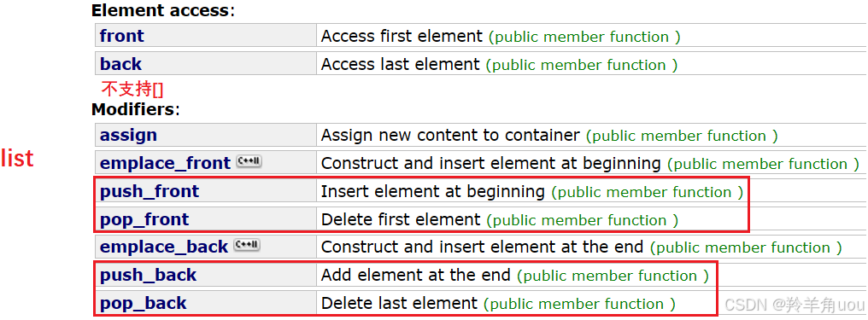Click the CSDN @羚羊角uou watermark
The width and height of the screenshot is (868, 320).
click(x=795, y=304)
